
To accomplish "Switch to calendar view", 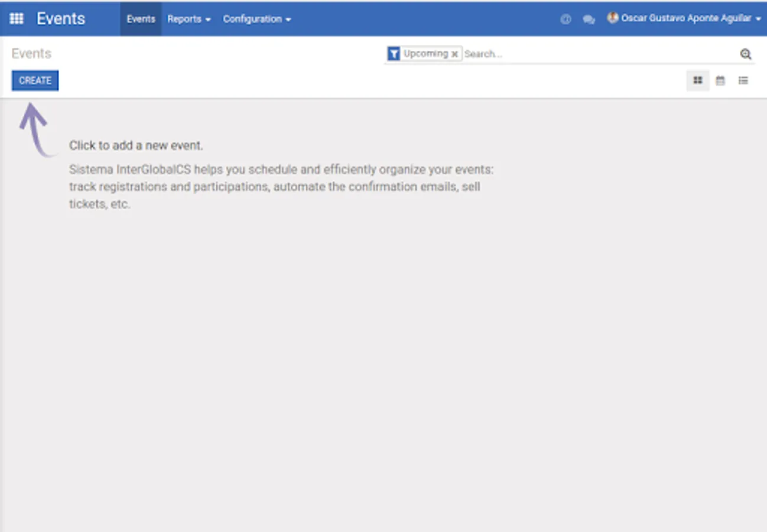I will pyautogui.click(x=720, y=80).
